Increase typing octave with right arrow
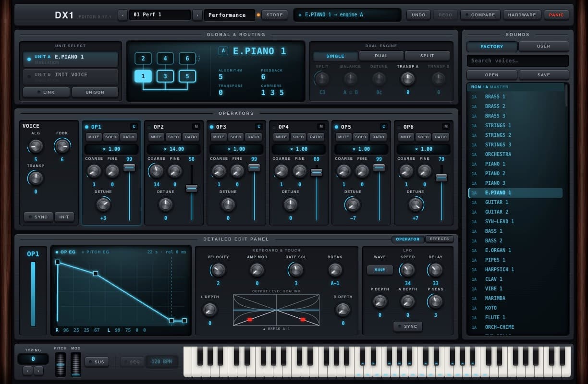588x384 pixels. pos(39,371)
